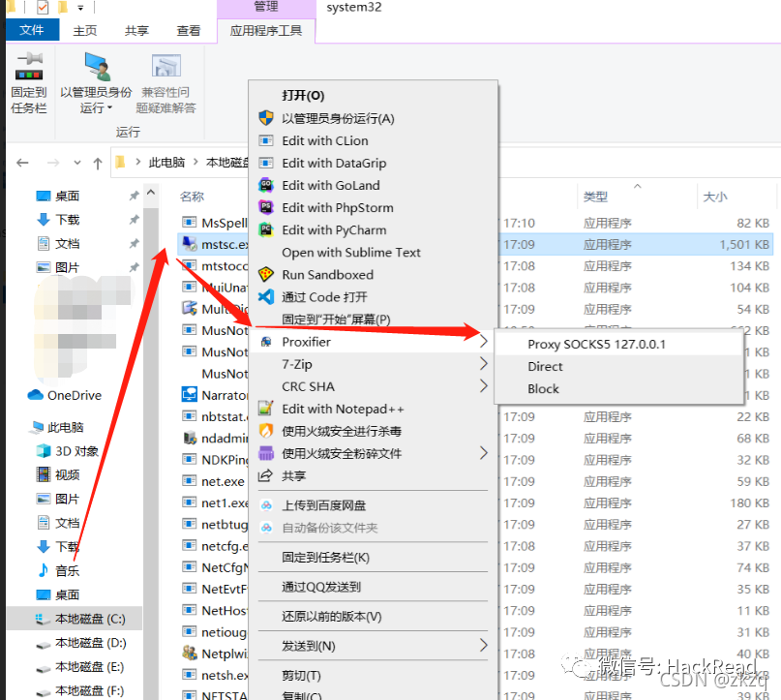This screenshot has width=781, height=700.
Task: Sort by the 名称 column header
Action: click(x=192, y=197)
